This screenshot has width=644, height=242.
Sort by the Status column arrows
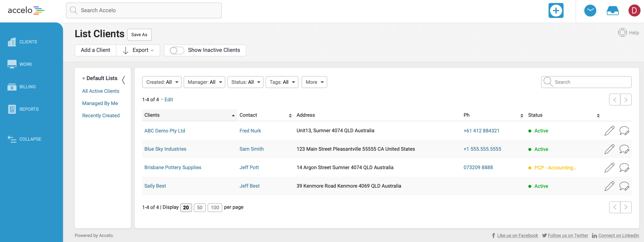coord(598,115)
